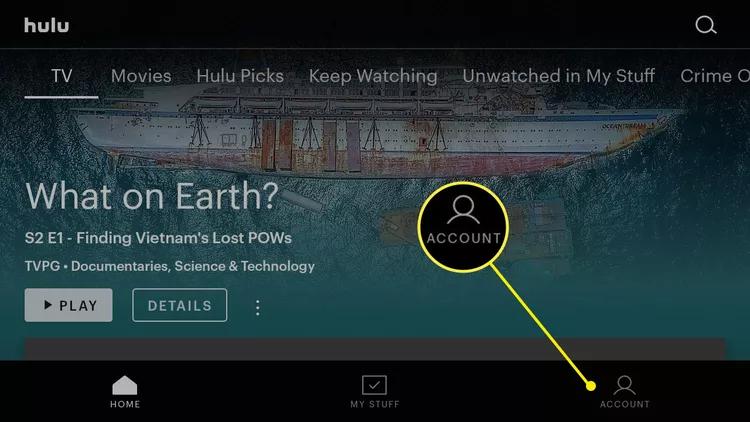The image size is (750, 422).
Task: Open Account in bottom navigation bar
Action: tap(625, 391)
